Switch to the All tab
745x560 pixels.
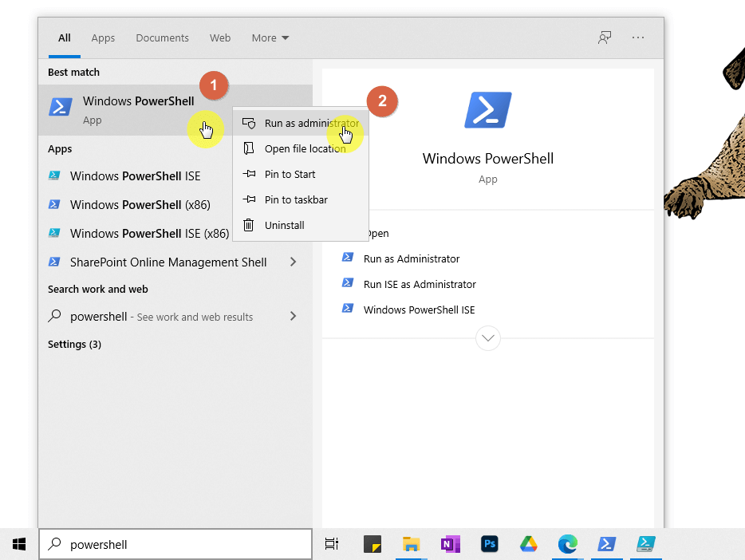tap(64, 38)
